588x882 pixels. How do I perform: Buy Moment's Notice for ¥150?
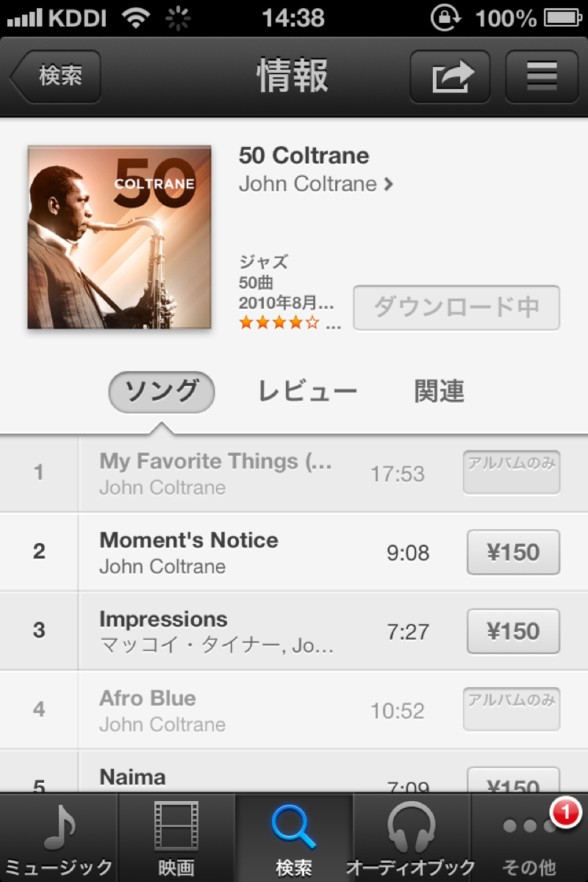coord(513,552)
